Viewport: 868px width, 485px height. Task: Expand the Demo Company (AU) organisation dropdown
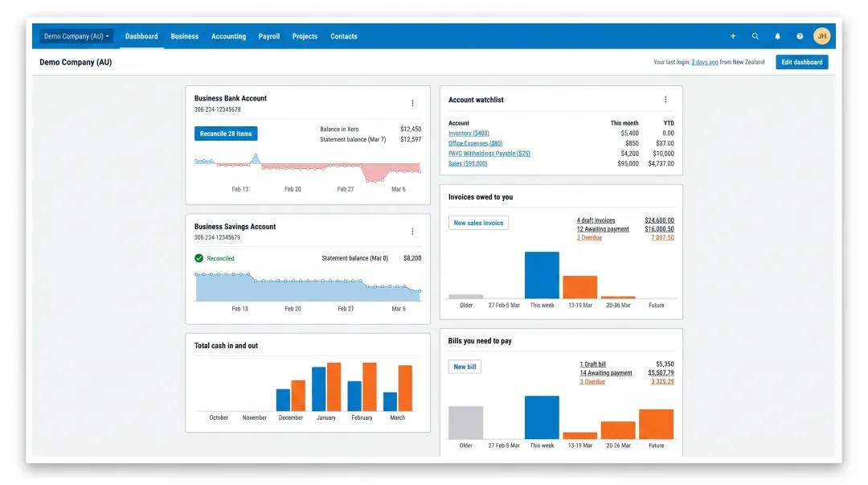76,36
